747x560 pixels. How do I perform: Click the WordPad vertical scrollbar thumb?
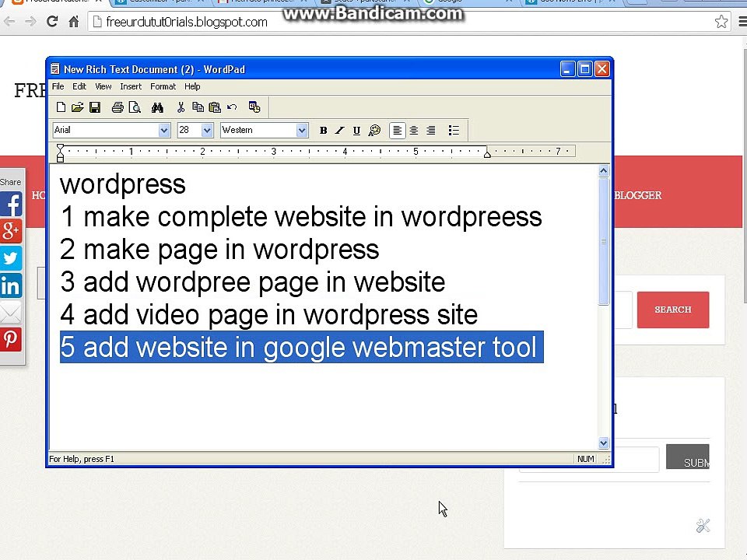coord(604,241)
